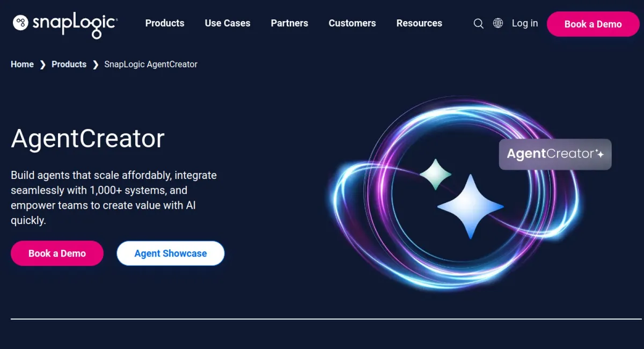This screenshot has height=349, width=644.
Task: Open the search magnifier icon
Action: click(478, 24)
